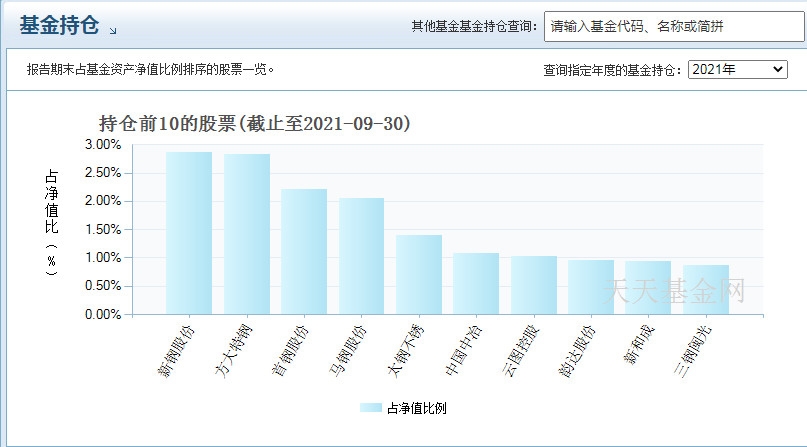This screenshot has width=807, height=447.
Task: Click the 基金持仓 heading link
Action: (x=59, y=25)
